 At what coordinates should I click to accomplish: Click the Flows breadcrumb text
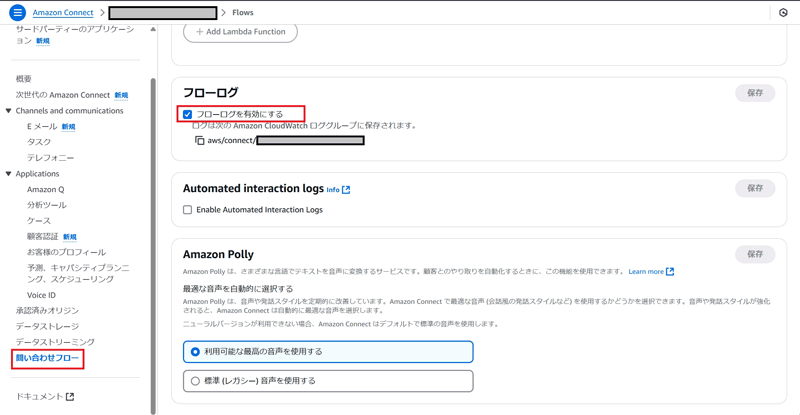[243, 12]
